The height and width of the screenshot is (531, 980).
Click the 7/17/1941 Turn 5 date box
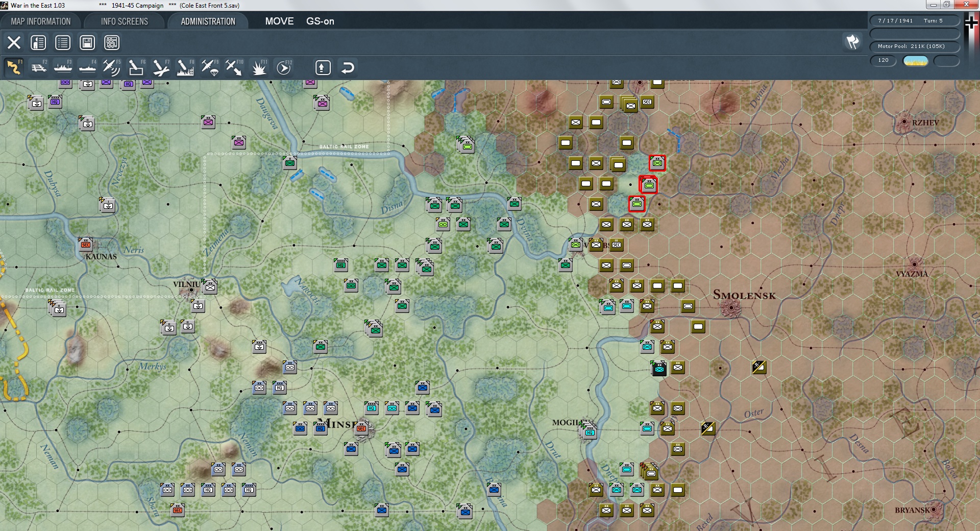(915, 21)
